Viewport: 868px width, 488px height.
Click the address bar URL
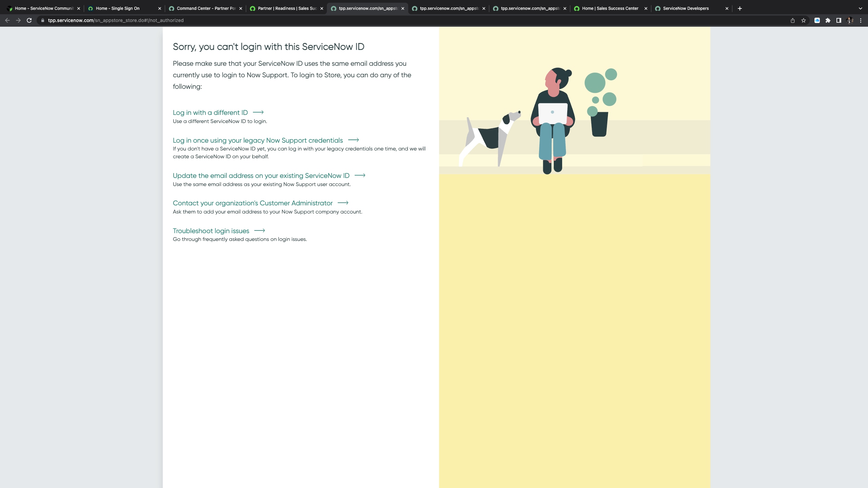116,20
